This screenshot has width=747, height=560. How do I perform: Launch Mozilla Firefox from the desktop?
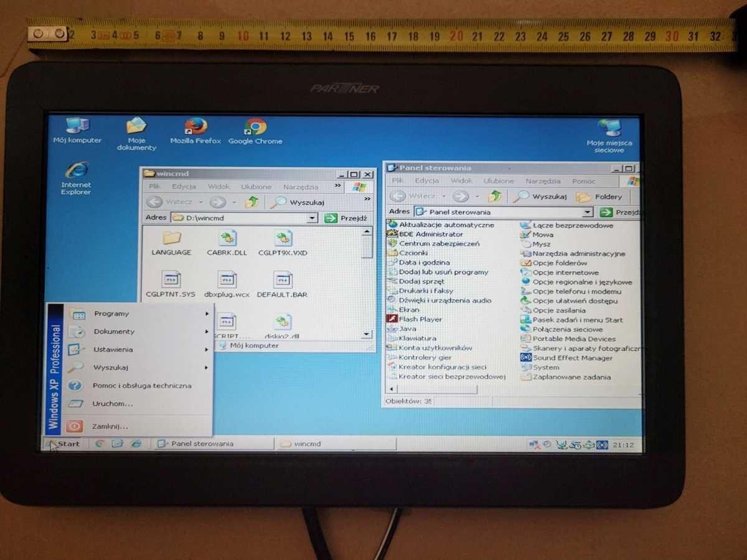(195, 131)
